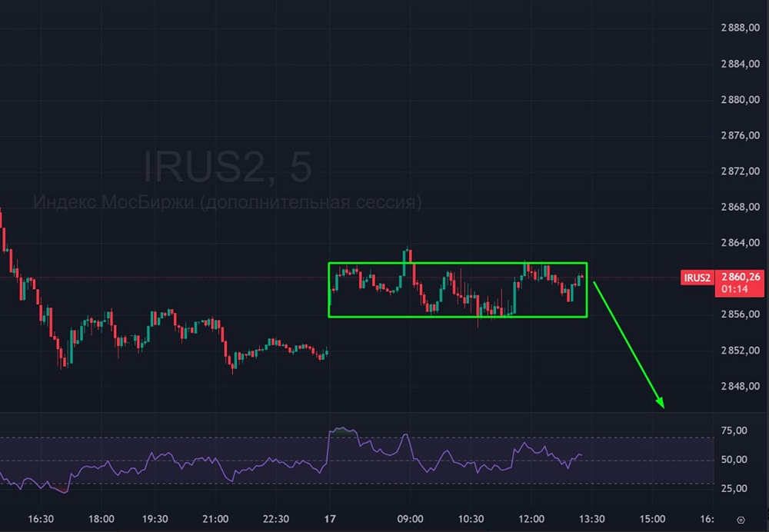
Task: Click the 2 856,00 price axis label
Action: (740, 314)
